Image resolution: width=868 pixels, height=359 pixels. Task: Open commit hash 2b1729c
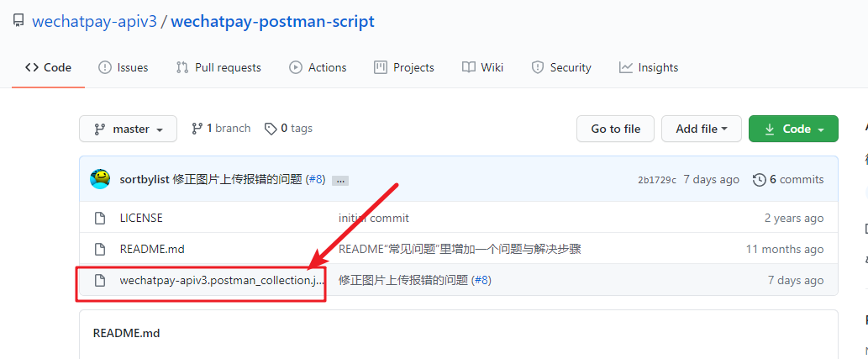point(657,180)
